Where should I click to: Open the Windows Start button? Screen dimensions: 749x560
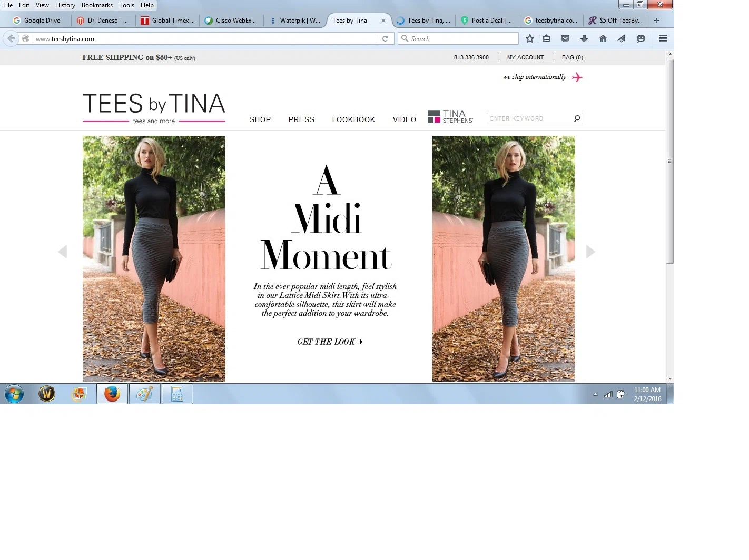tap(14, 394)
